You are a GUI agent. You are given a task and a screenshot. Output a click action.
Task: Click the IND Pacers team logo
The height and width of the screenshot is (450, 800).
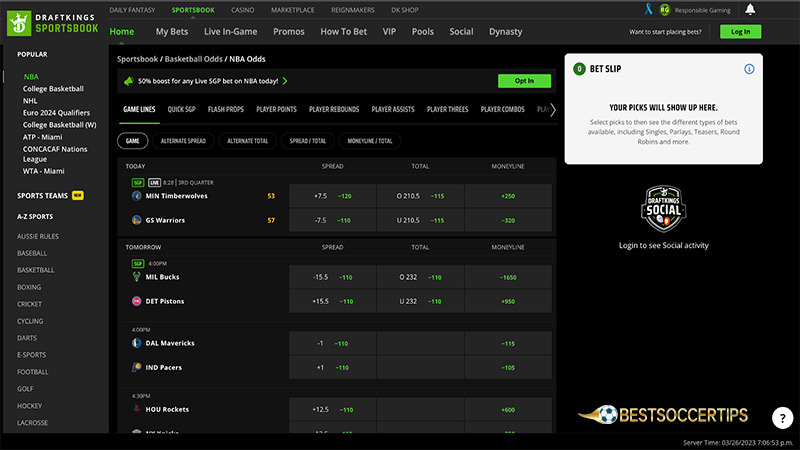point(136,367)
